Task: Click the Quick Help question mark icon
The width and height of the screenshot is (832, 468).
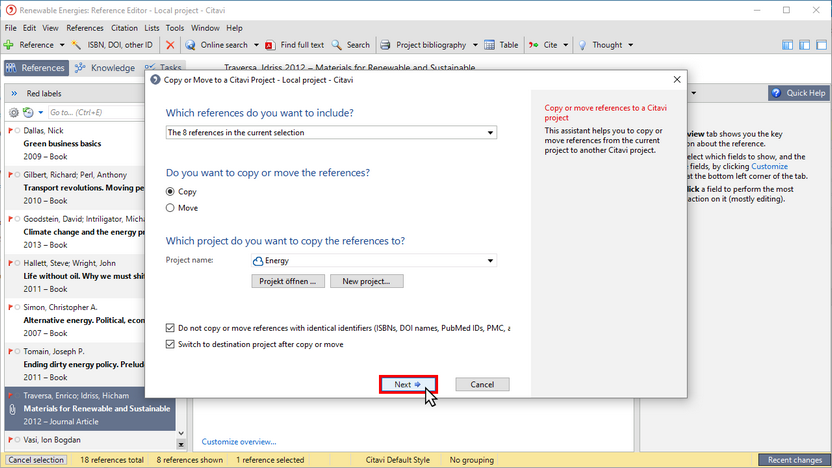Action: pyautogui.click(x=776, y=93)
